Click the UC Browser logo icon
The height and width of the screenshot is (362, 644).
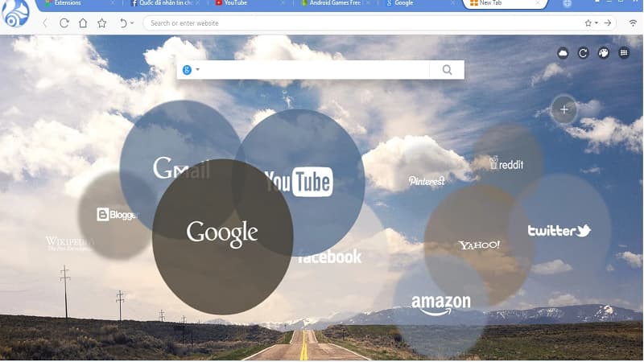click(x=15, y=13)
